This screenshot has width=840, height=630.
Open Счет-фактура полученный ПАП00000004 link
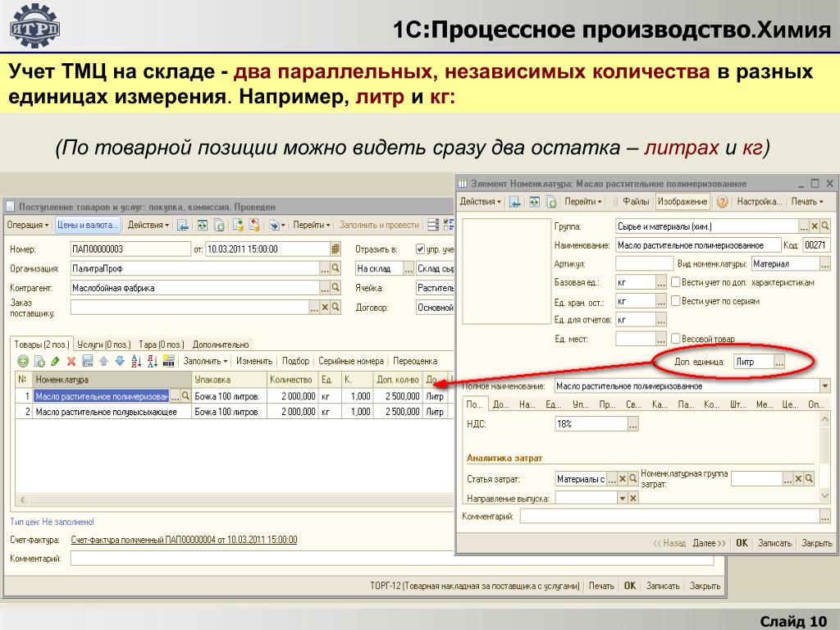pos(184,540)
